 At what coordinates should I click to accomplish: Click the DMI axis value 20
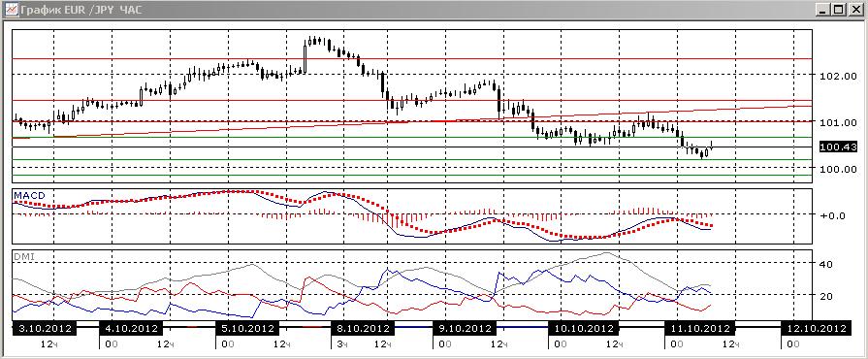(x=826, y=296)
